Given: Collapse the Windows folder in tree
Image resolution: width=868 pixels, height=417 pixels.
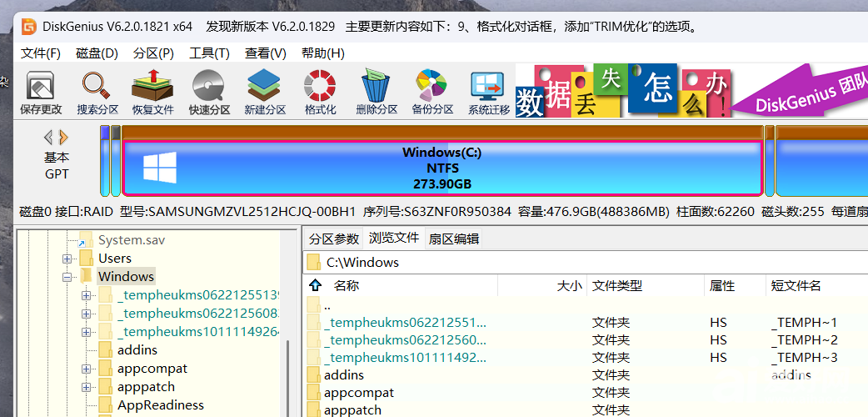Looking at the screenshot, I should 67,277.
